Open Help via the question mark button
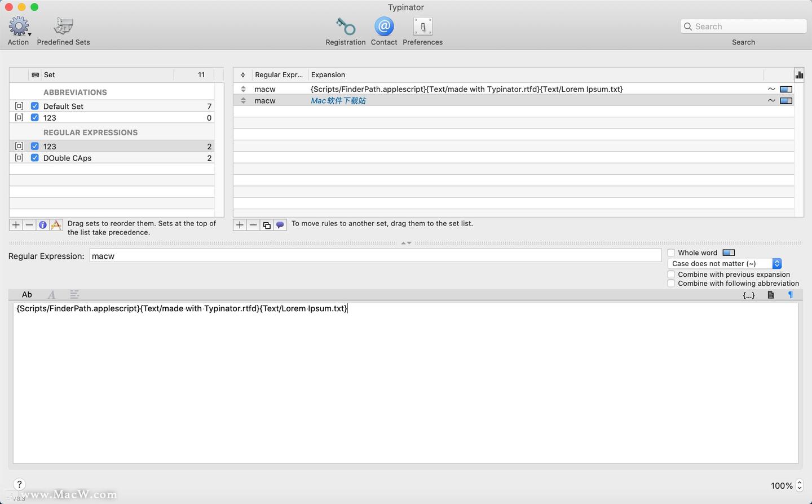Screen dimensions: 812x504 [19, 484]
